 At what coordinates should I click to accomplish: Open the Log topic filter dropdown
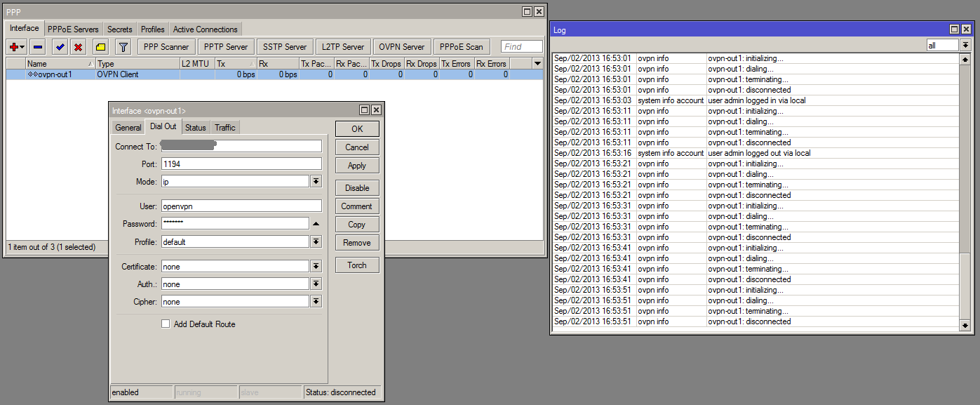click(965, 45)
